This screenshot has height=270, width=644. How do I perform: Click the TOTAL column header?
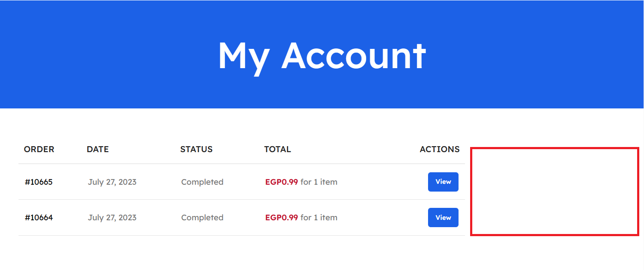click(277, 149)
